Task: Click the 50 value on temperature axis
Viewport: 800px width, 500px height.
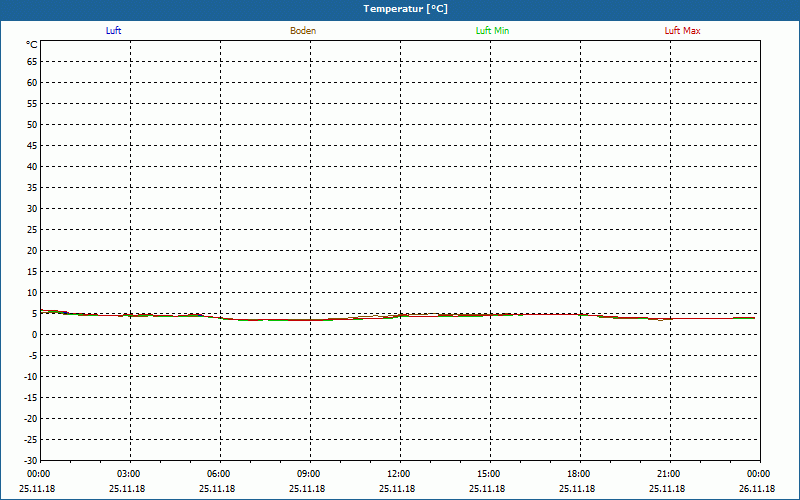Action: (32, 124)
